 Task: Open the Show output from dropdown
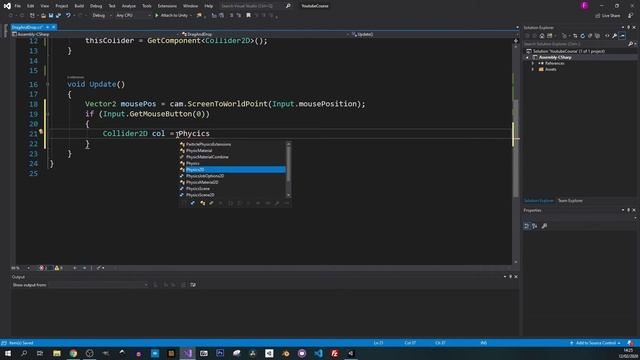pyautogui.click(x=98, y=285)
